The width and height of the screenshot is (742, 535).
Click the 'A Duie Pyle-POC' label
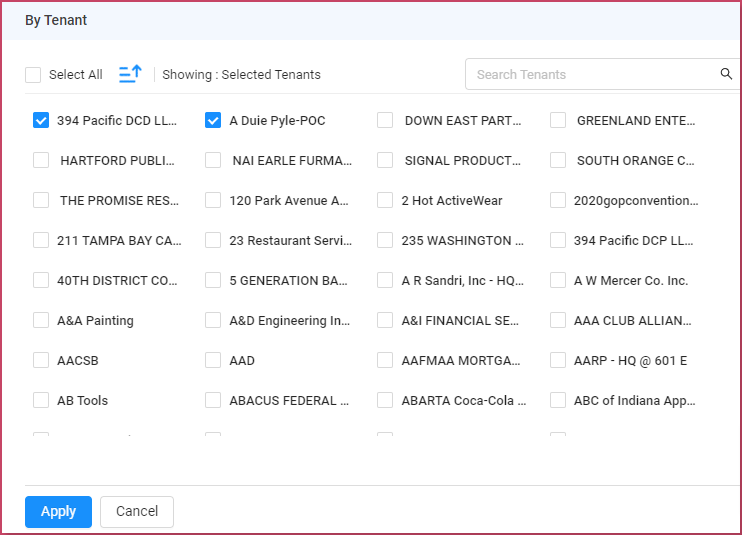pyautogui.click(x=277, y=121)
